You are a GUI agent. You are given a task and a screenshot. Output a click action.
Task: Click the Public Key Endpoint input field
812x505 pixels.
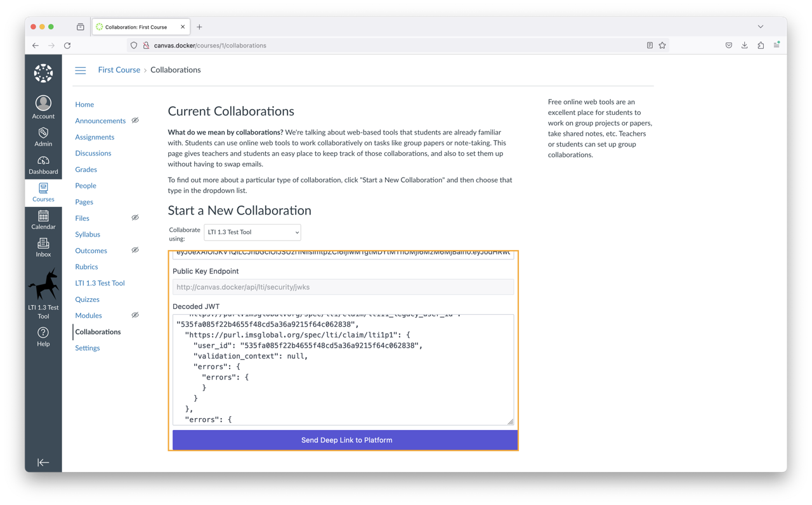(x=343, y=287)
